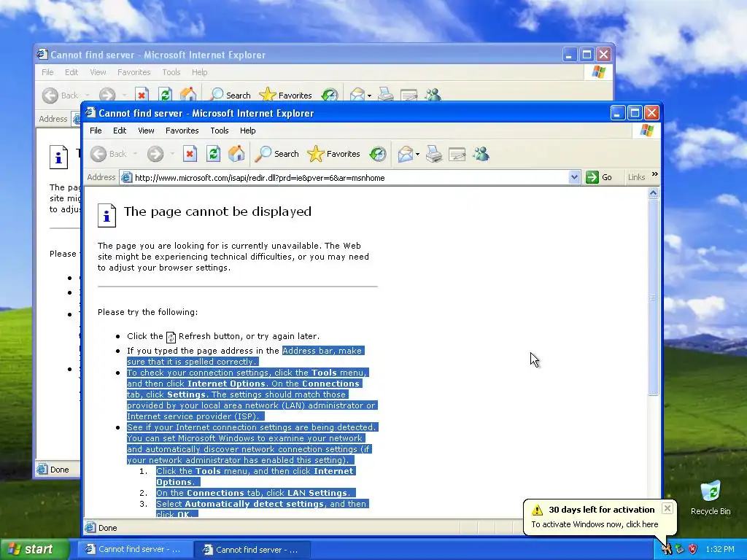
Task: Click the vertical scrollbar thumb
Action: coord(653,297)
